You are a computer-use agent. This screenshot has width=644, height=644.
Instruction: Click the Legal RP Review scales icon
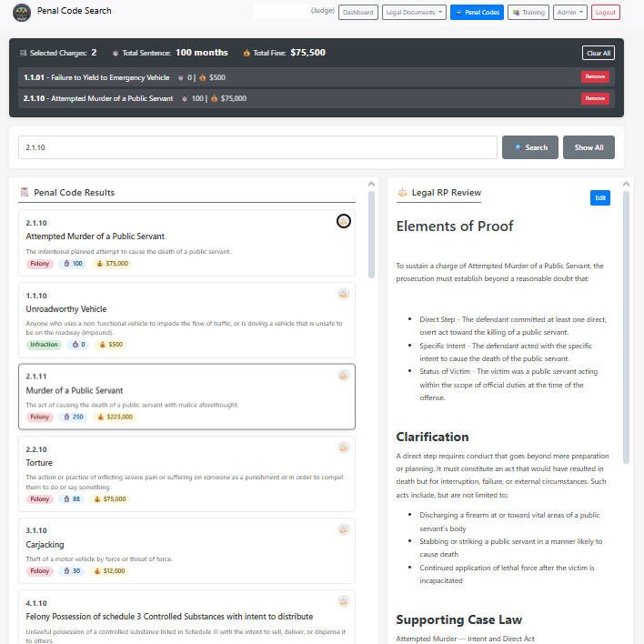coord(402,192)
